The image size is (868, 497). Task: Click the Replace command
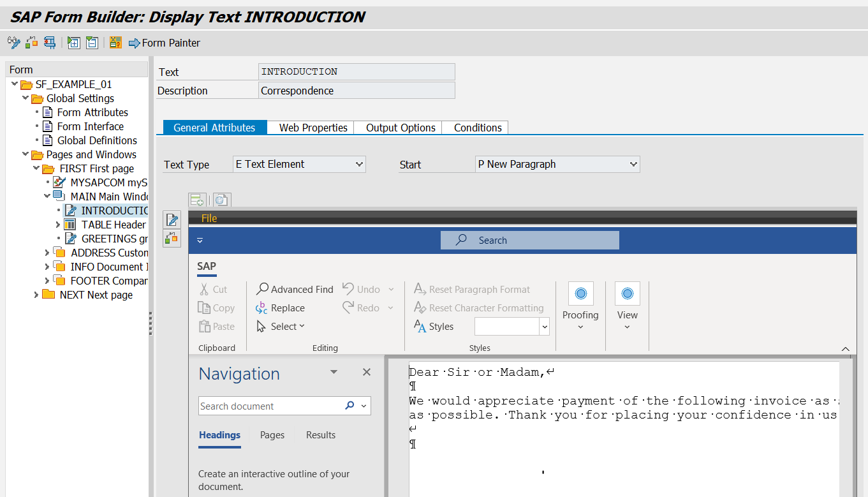pyautogui.click(x=280, y=308)
